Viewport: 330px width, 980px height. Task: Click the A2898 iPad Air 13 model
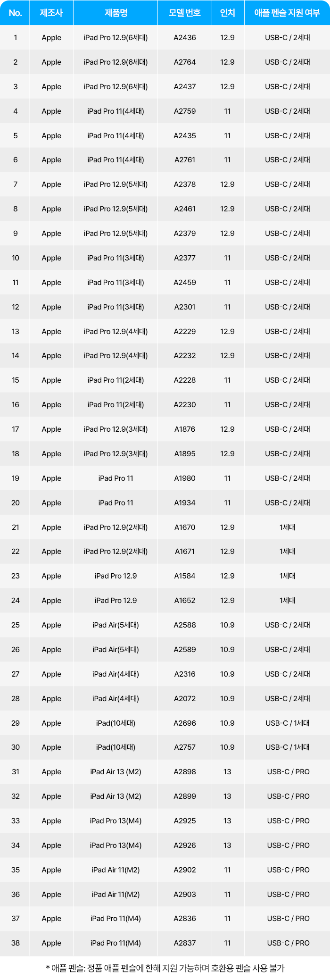185,772
